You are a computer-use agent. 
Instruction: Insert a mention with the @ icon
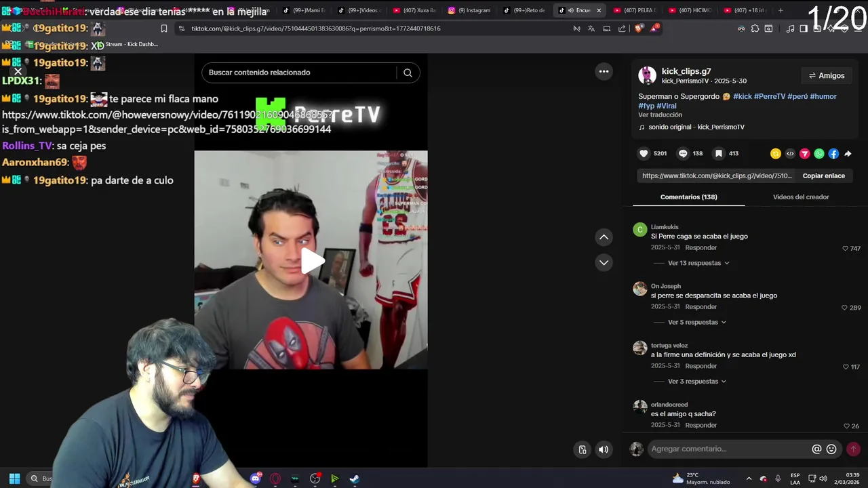point(817,449)
